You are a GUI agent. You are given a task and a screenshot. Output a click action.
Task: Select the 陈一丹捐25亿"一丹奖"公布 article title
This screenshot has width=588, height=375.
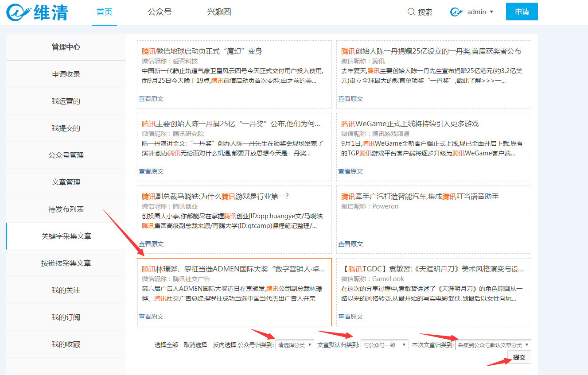coord(231,124)
